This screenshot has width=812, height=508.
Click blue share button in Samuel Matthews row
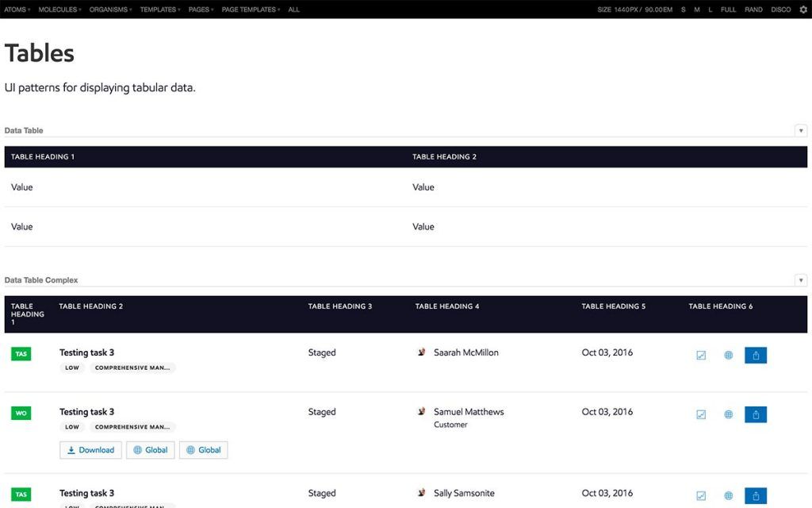click(x=755, y=414)
